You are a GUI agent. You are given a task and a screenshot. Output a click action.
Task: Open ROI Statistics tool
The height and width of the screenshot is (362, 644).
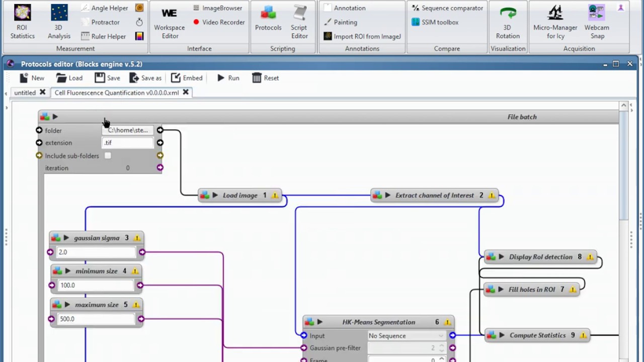coord(23,21)
